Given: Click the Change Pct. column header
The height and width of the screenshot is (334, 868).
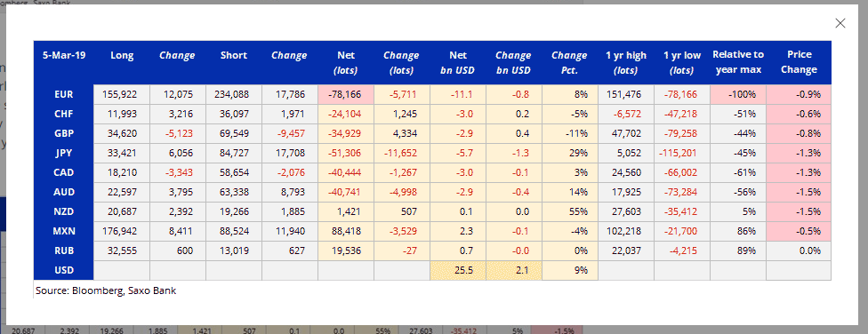Looking at the screenshot, I should pos(569,62).
